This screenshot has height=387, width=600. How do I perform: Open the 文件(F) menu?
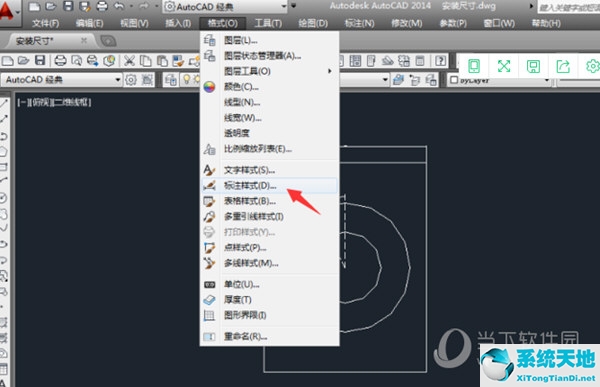click(46, 23)
